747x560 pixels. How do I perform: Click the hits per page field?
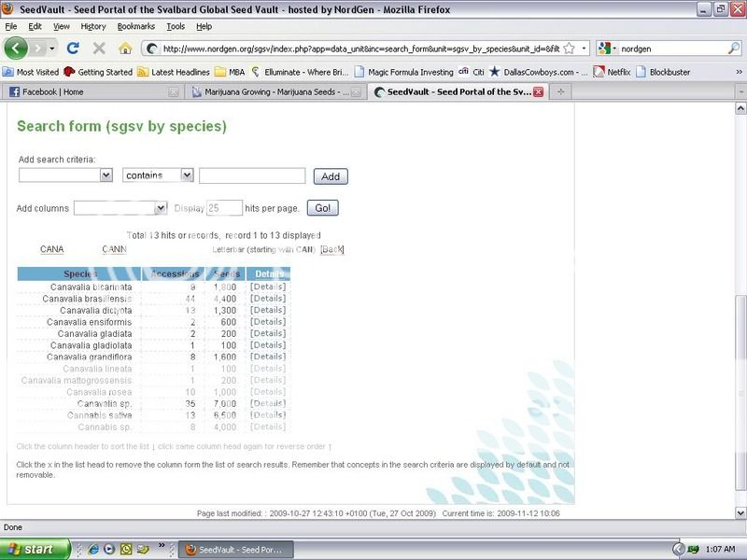(x=224, y=208)
